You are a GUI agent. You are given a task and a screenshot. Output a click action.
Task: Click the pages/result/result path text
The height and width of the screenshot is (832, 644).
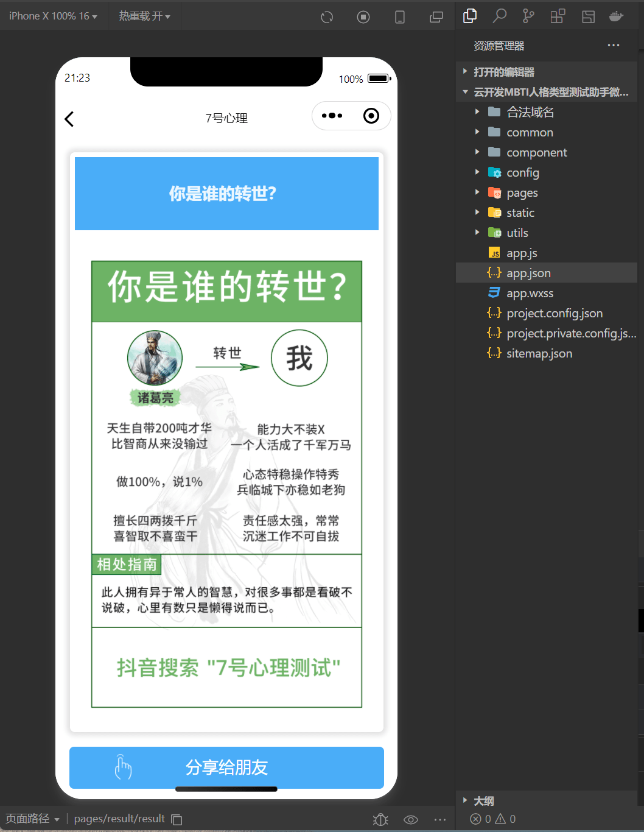[119, 819]
